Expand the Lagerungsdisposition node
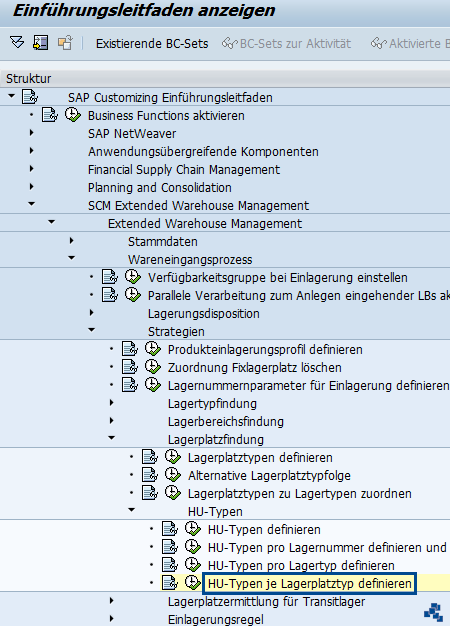 pyautogui.click(x=91, y=313)
